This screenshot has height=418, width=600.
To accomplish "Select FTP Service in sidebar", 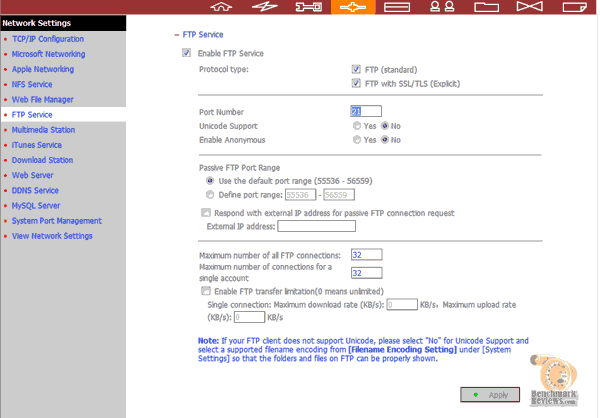I will [x=32, y=114].
